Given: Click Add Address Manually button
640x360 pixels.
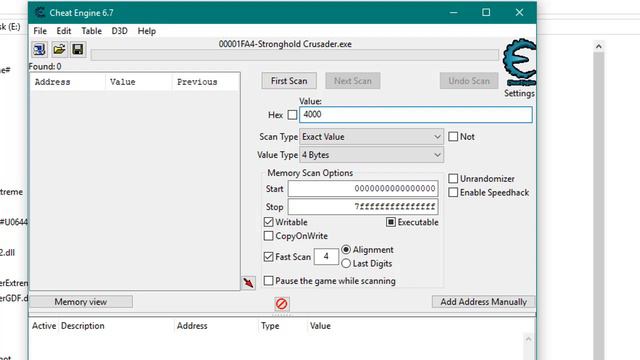Looking at the screenshot, I should [x=483, y=302].
